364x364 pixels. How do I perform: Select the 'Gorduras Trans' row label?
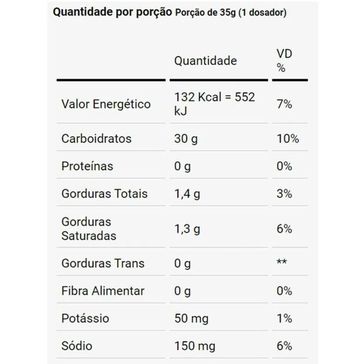103,263
